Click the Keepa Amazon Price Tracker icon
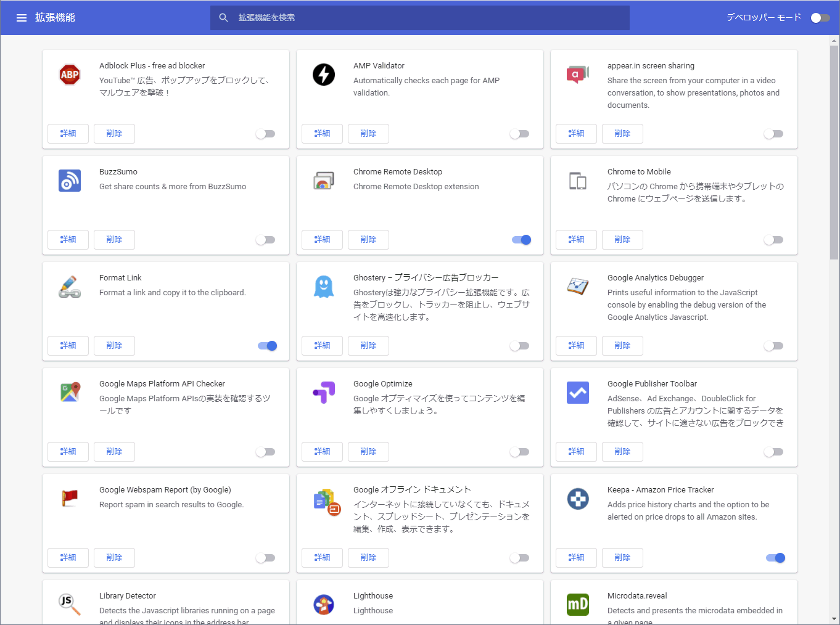 pyautogui.click(x=578, y=499)
